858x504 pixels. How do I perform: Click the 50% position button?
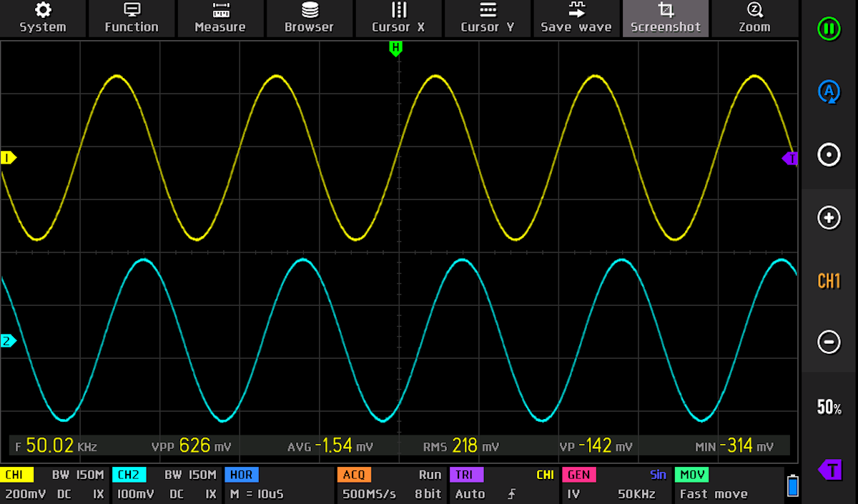click(x=829, y=407)
